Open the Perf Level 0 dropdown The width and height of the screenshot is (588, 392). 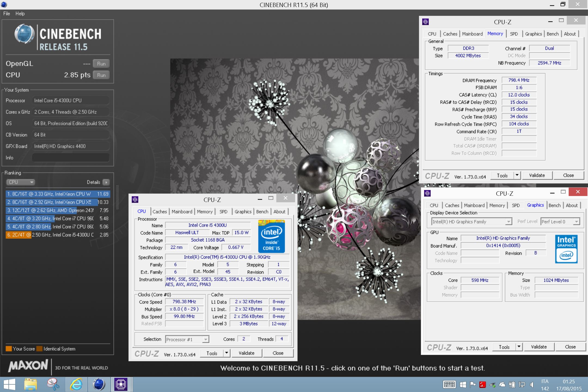(x=560, y=222)
